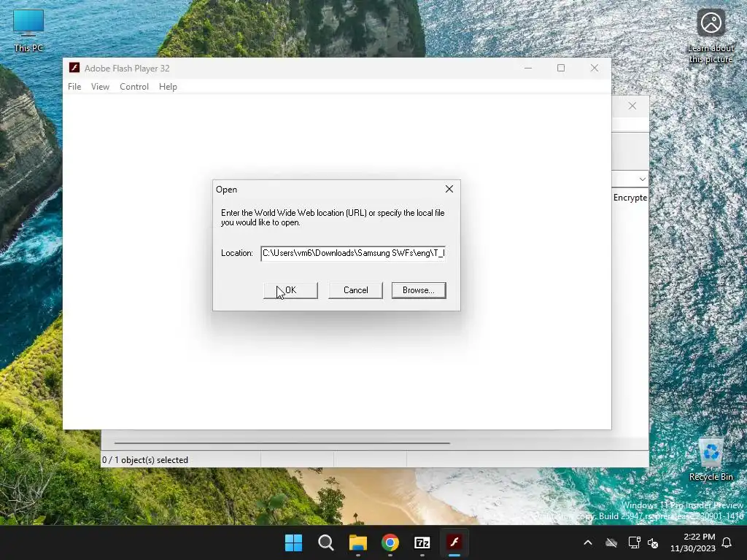Viewport: 747px width, 560px height.
Task: Open taskbar Search
Action: [326, 542]
